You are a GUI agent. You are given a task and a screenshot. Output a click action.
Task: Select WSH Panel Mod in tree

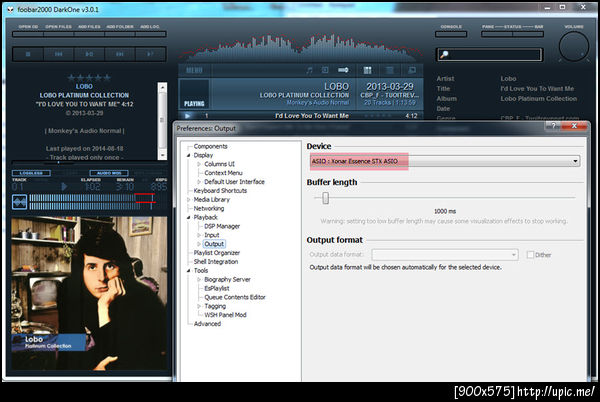[225, 315]
